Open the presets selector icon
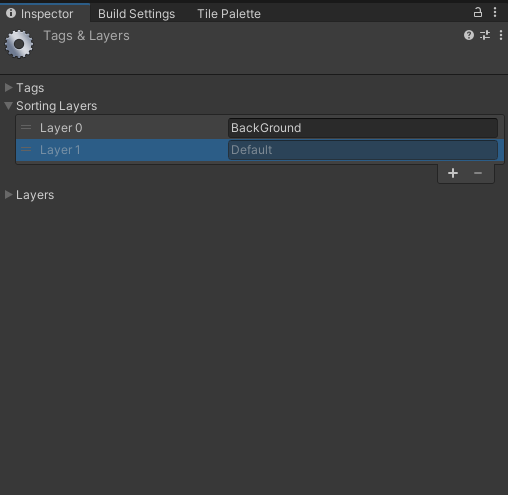Screen dimensions: 508x495 485,35
